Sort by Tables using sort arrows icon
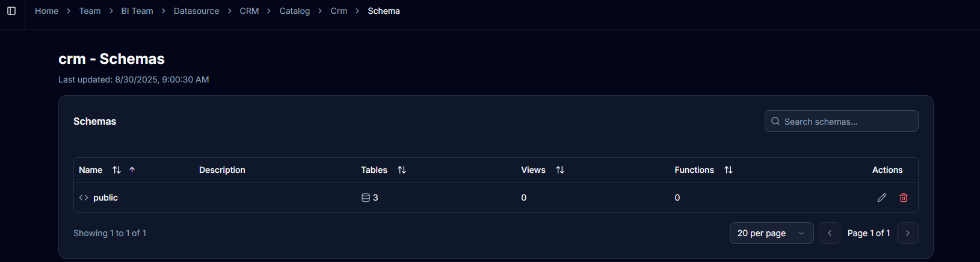 click(x=402, y=170)
